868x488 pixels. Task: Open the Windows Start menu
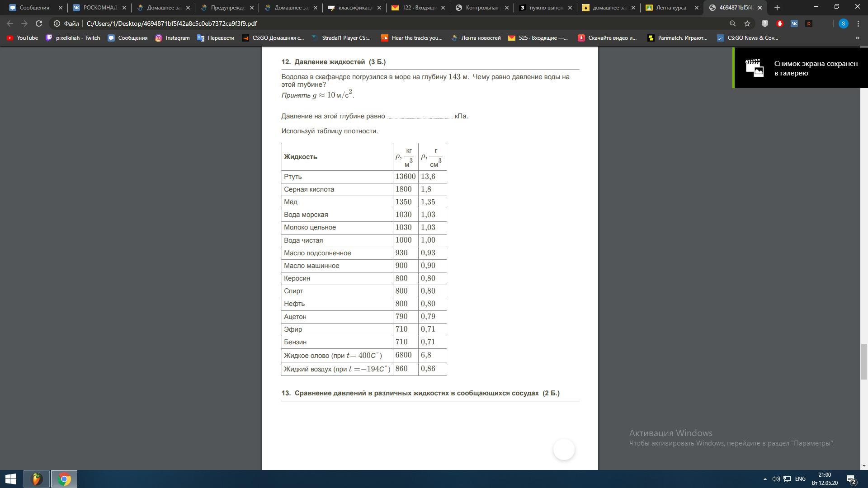point(11,479)
